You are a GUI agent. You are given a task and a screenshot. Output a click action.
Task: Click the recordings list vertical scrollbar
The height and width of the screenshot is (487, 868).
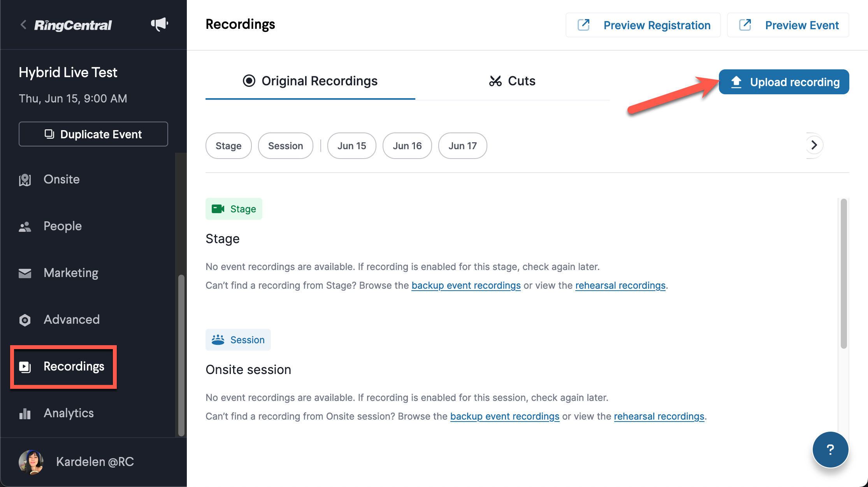pyautogui.click(x=843, y=273)
